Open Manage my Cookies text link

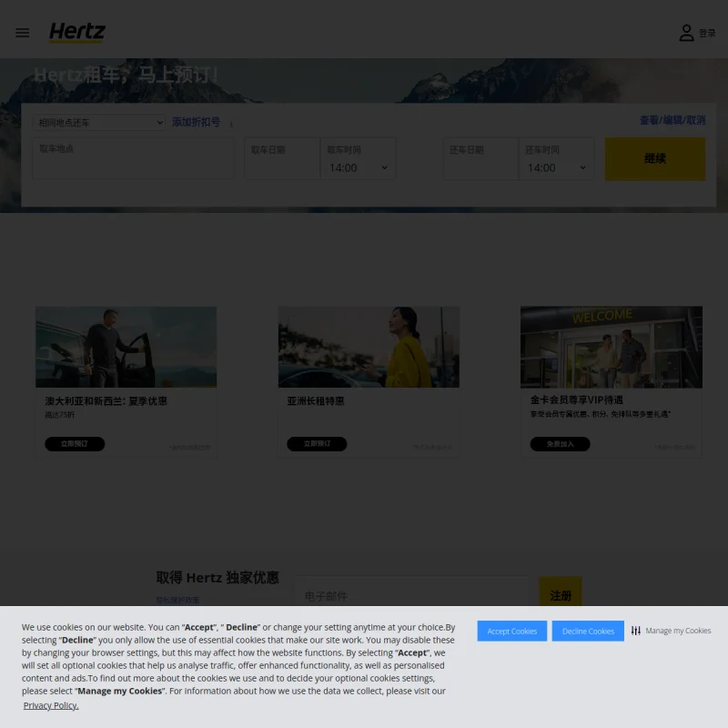[678, 631]
